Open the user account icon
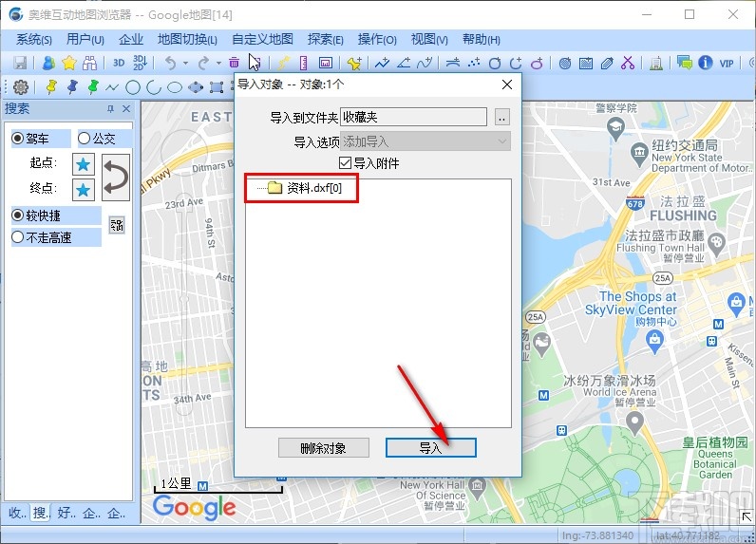Screen dimensions: 756x544 click(x=48, y=63)
